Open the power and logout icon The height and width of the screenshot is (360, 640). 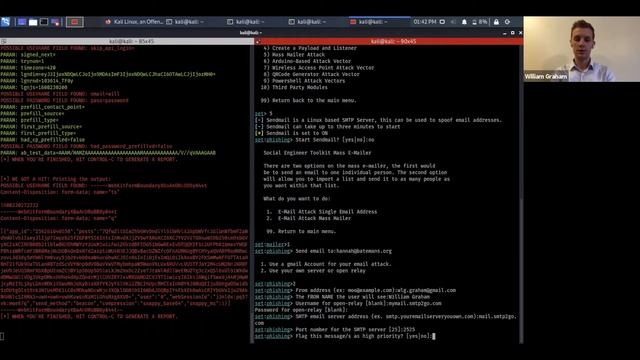point(507,22)
